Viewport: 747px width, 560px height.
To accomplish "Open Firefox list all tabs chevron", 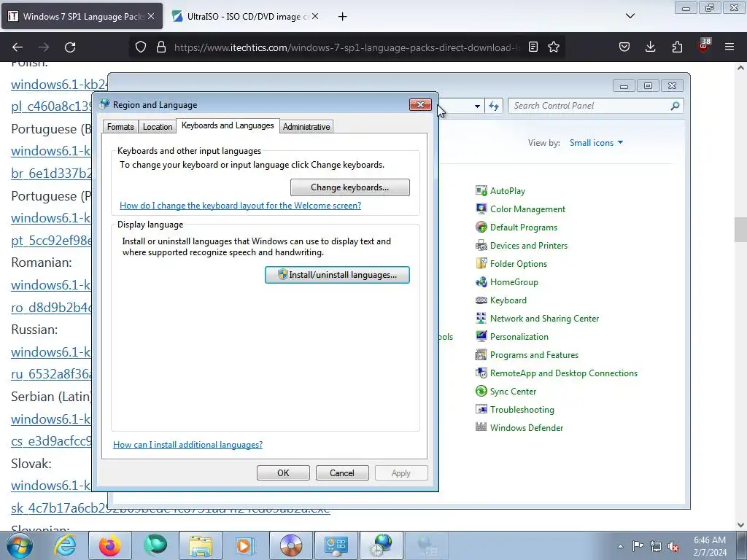I will 630,16.
